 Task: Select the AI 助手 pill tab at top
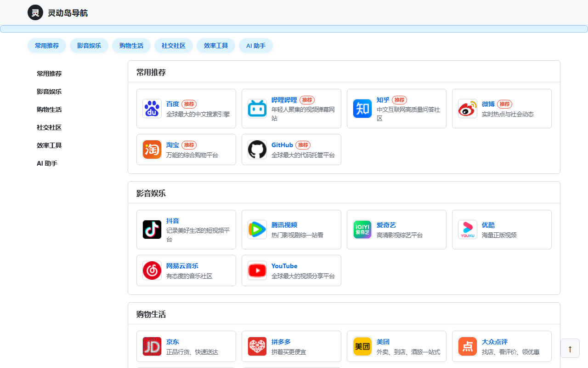point(256,46)
